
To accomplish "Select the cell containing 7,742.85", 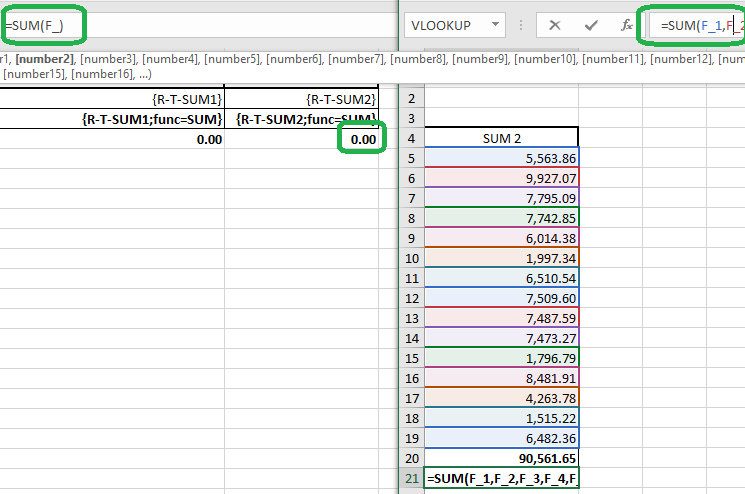I will pos(502,218).
